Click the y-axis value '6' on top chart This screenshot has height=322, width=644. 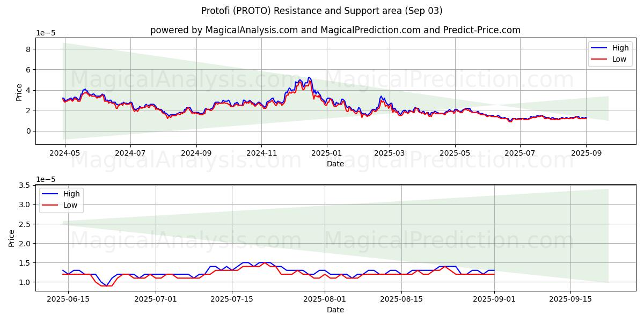[29, 70]
